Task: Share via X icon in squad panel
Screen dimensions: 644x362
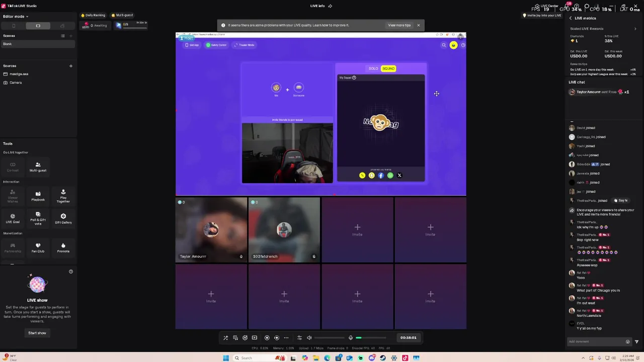Action: (x=399, y=175)
